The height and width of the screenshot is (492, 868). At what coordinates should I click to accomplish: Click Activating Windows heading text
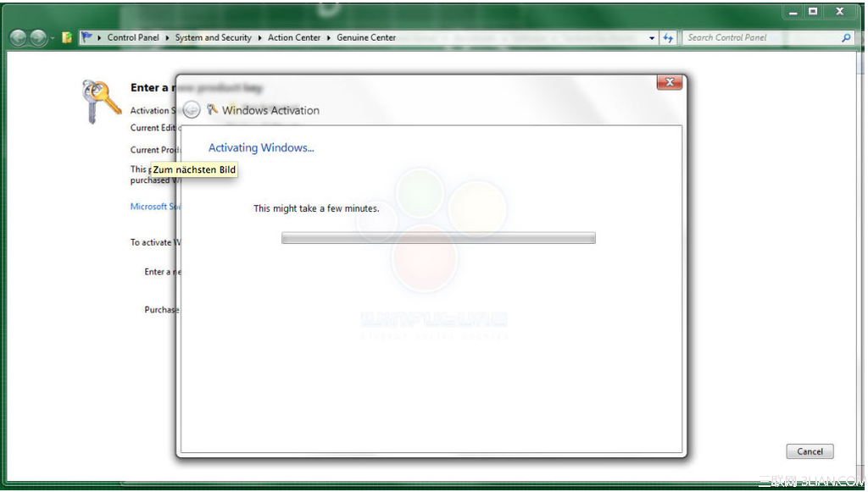coord(261,147)
